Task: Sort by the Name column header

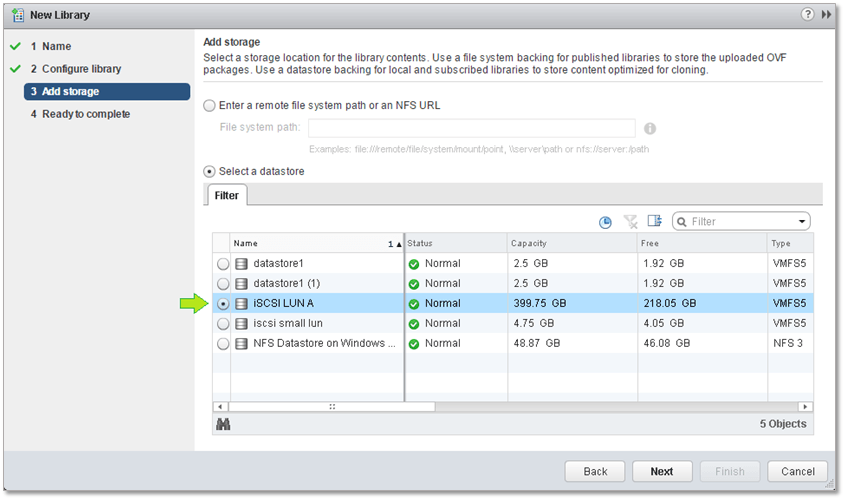Action: pos(317,244)
